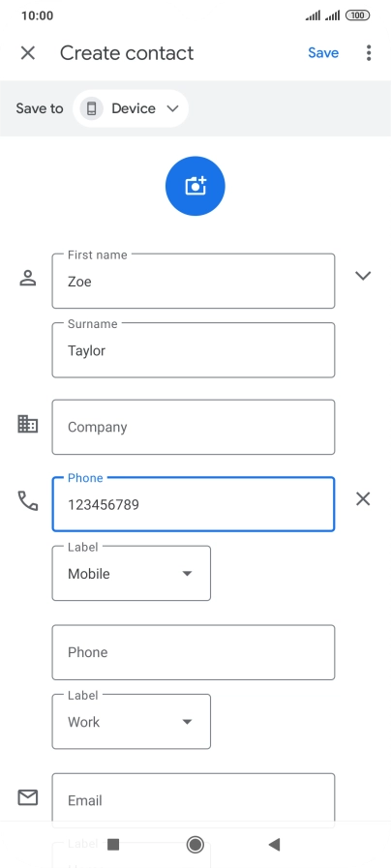The height and width of the screenshot is (868, 391).
Task: Clear the phone number with the X icon
Action: [363, 499]
